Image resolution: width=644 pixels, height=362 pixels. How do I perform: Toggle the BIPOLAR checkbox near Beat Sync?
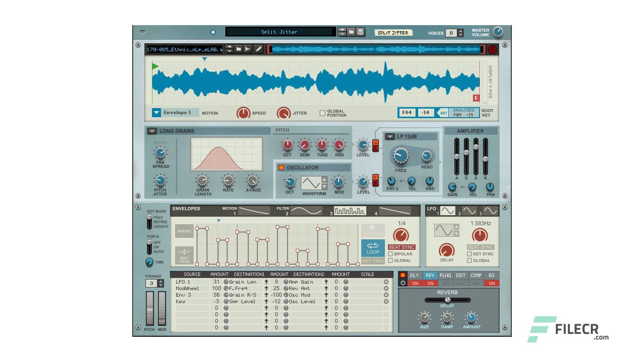pyautogui.click(x=390, y=254)
